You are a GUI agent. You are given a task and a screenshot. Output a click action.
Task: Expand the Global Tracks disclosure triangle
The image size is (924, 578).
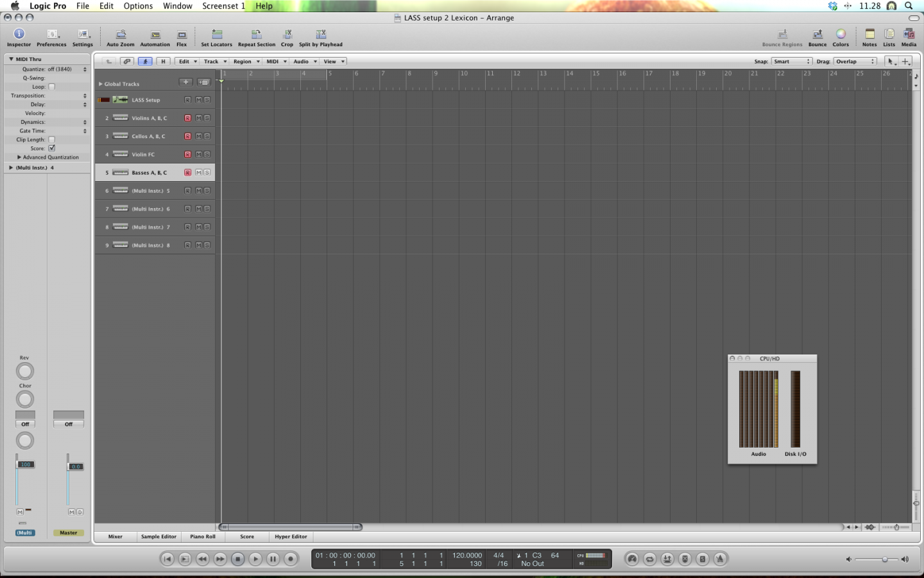[101, 84]
